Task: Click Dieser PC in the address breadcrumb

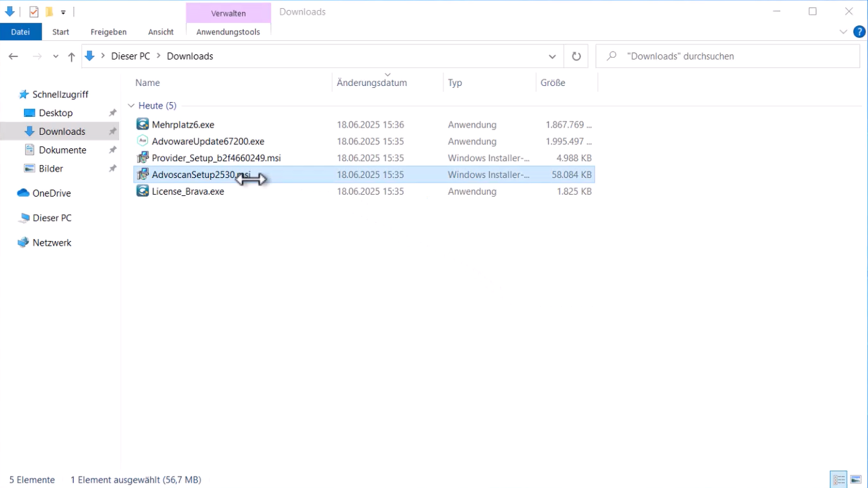Action: click(x=130, y=56)
